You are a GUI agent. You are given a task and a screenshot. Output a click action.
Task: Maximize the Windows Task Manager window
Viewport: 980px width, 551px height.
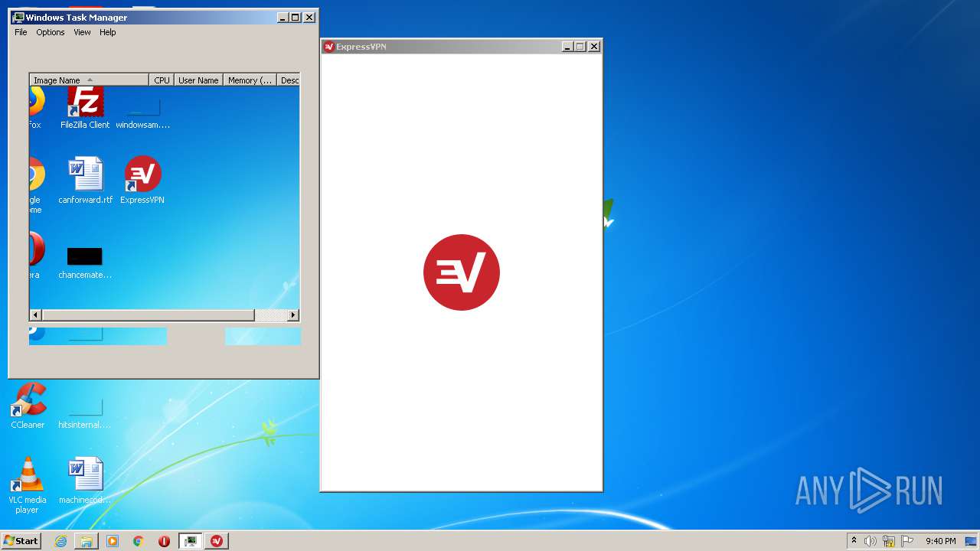coord(295,17)
